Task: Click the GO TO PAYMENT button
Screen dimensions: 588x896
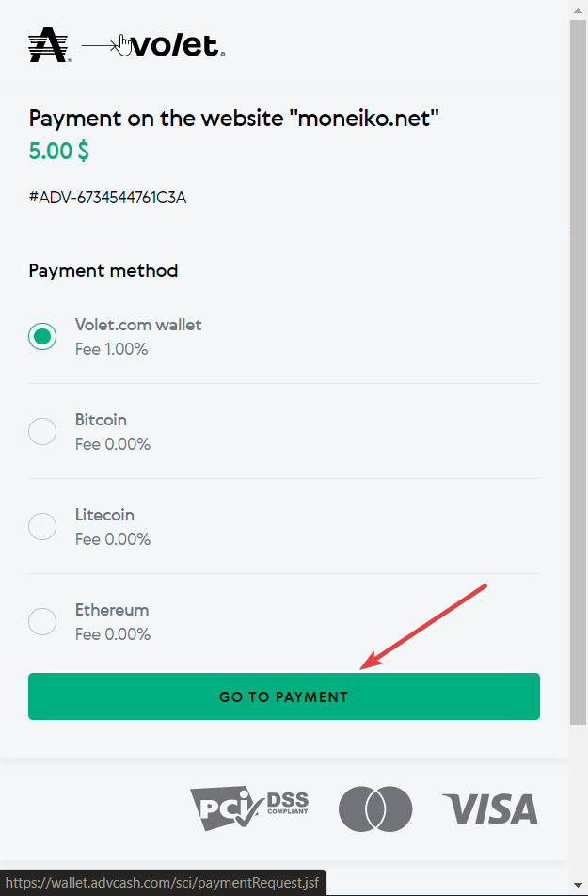Action: (284, 696)
